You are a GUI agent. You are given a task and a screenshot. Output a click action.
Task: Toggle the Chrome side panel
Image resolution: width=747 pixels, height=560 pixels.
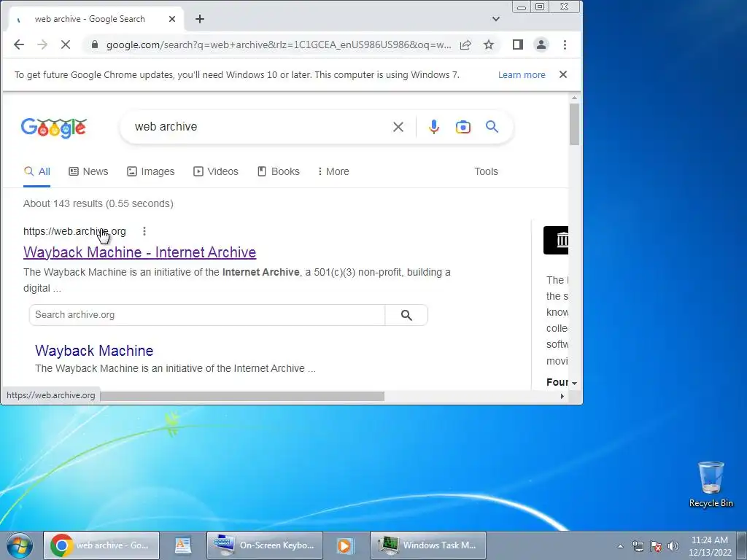coord(518,44)
